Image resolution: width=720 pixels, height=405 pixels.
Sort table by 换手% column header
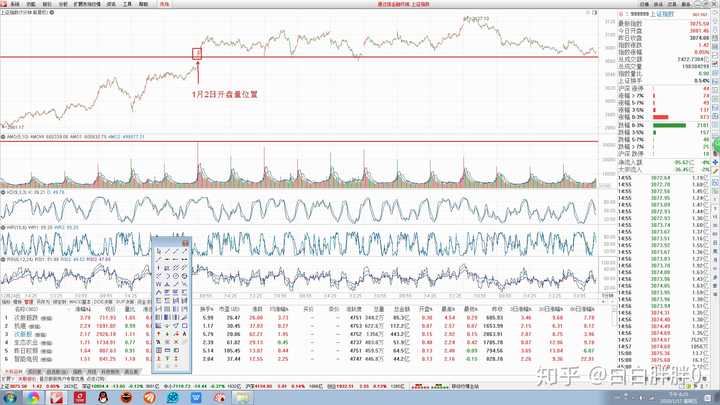[x=207, y=309]
